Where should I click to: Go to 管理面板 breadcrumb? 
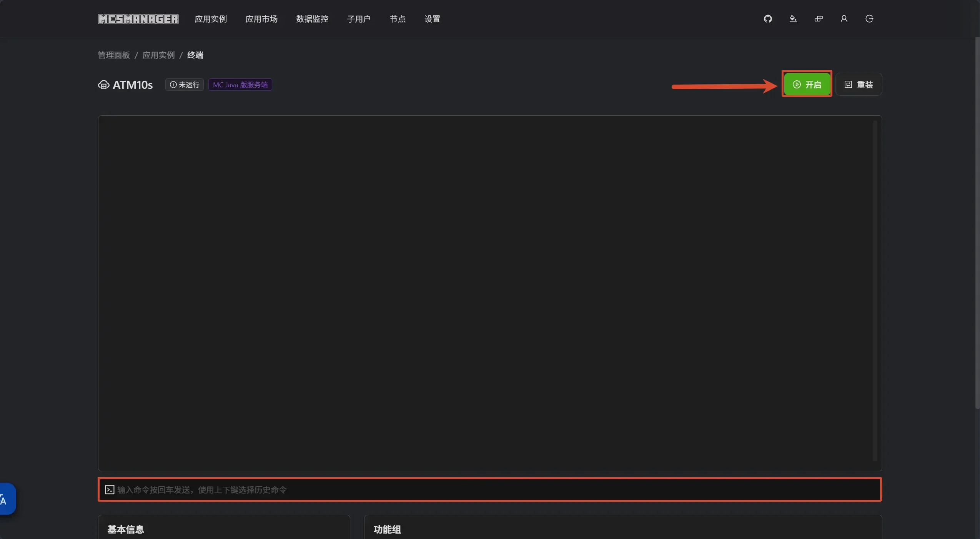point(114,55)
